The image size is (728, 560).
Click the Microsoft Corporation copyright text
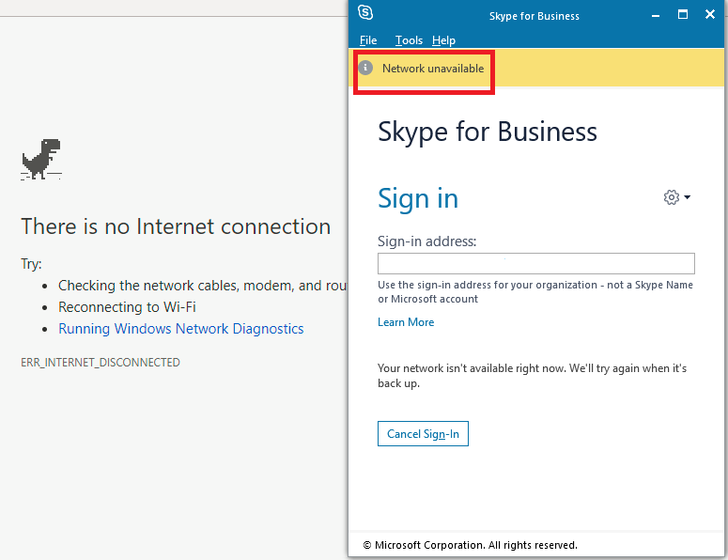pyautogui.click(x=470, y=545)
